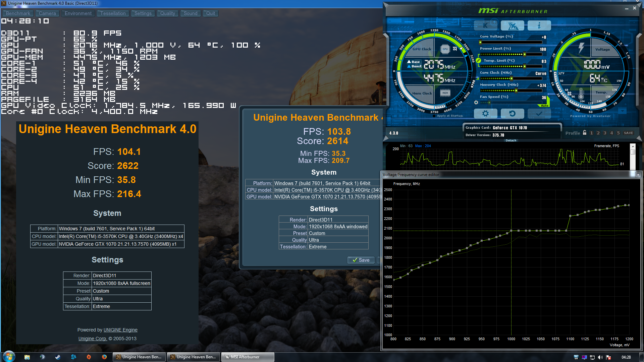Image resolution: width=644 pixels, height=362 pixels.
Task: Open fan speed gear settings icon
Action: [476, 103]
